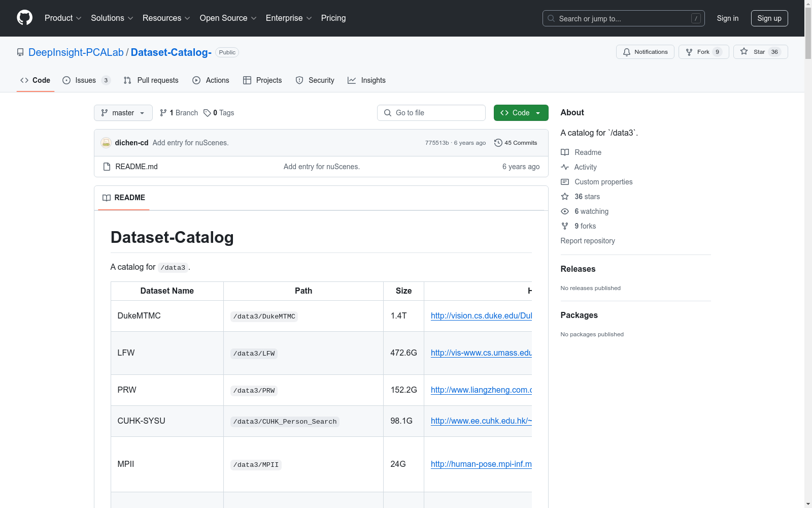Select the README tab in file viewer
The height and width of the screenshot is (508, 812).
[124, 198]
